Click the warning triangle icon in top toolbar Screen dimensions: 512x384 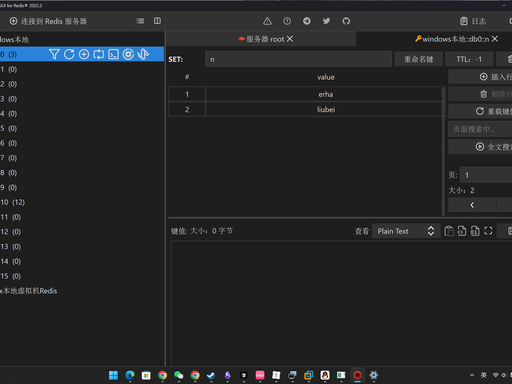[x=267, y=21]
